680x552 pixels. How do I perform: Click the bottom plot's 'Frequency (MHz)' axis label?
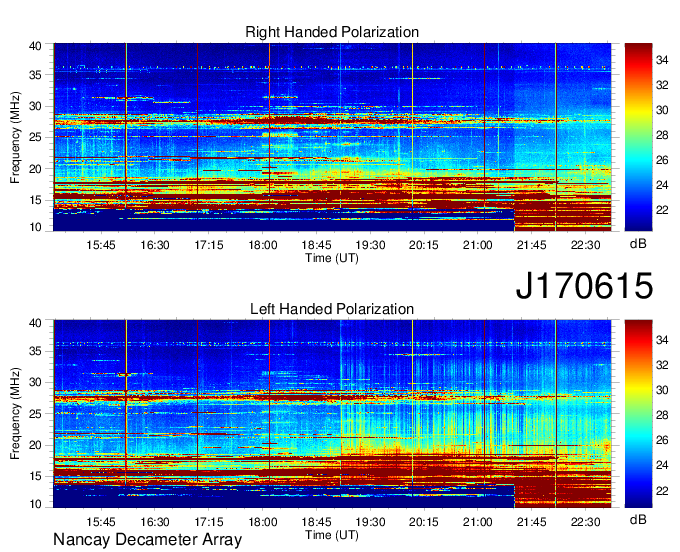(15, 414)
